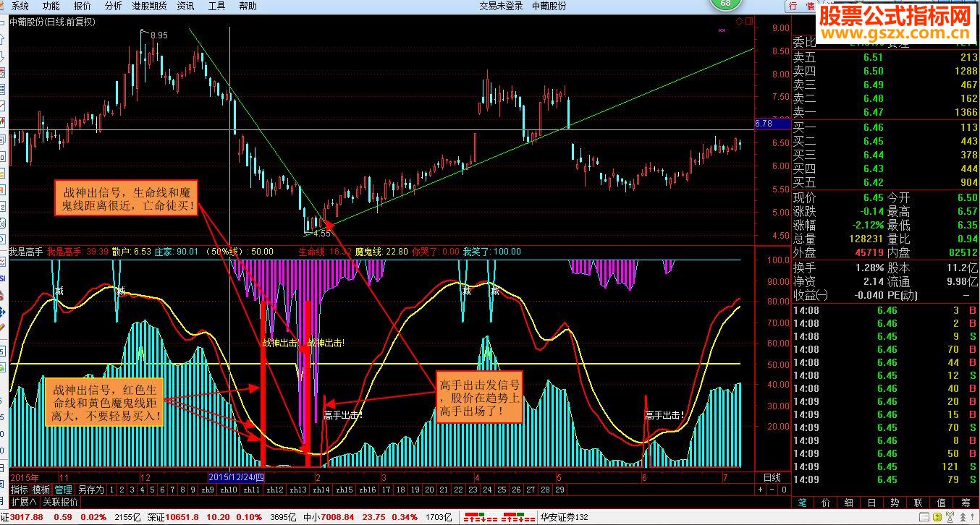The height and width of the screenshot is (525, 980).
Task: Click the 华安证券132 broker status text
Action: point(565,517)
